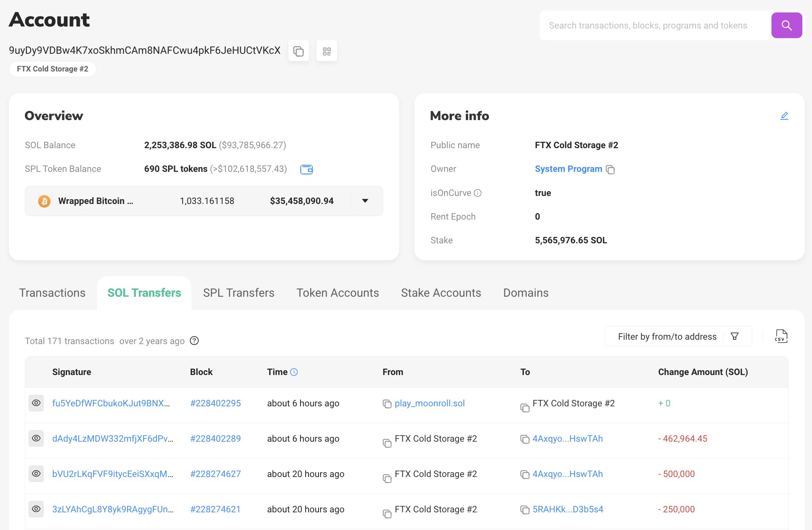
Task: Open signature bVU2rLKqFVF9itycEeiSXxqM...
Action: (x=113, y=474)
